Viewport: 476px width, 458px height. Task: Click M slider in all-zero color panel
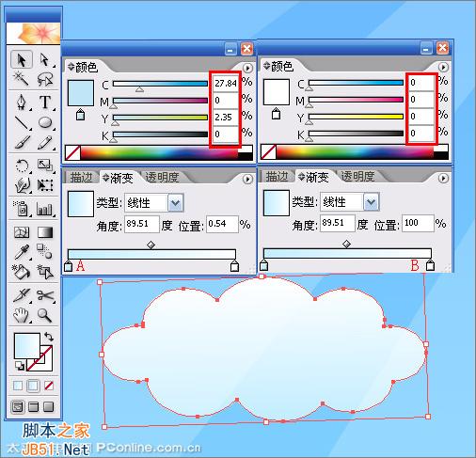pyautogui.click(x=356, y=100)
